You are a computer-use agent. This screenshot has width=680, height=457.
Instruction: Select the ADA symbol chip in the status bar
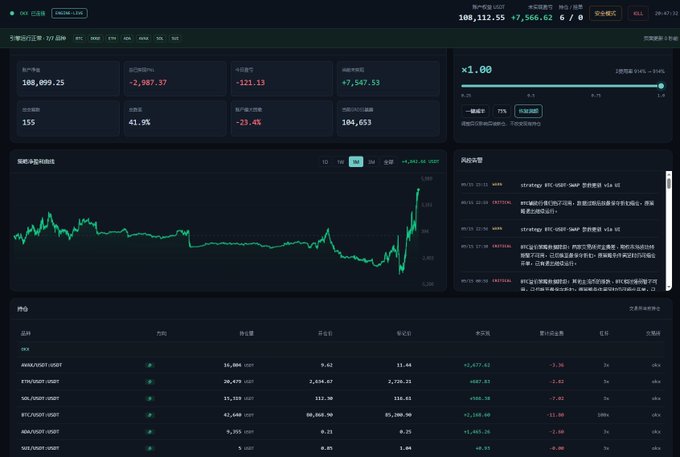(127, 38)
